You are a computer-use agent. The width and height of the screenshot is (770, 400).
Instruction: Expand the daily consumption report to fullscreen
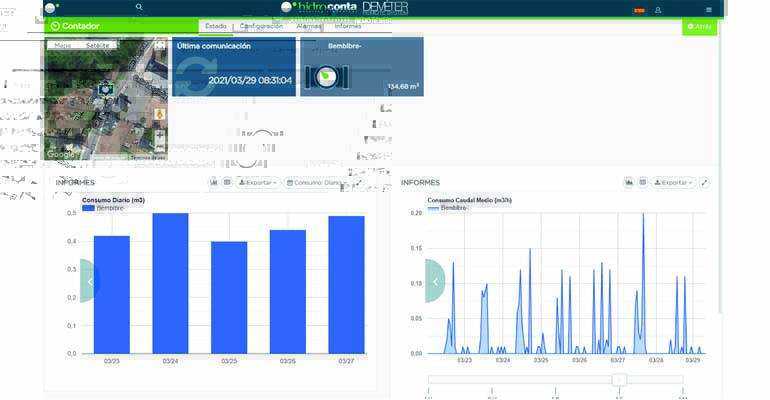(359, 183)
